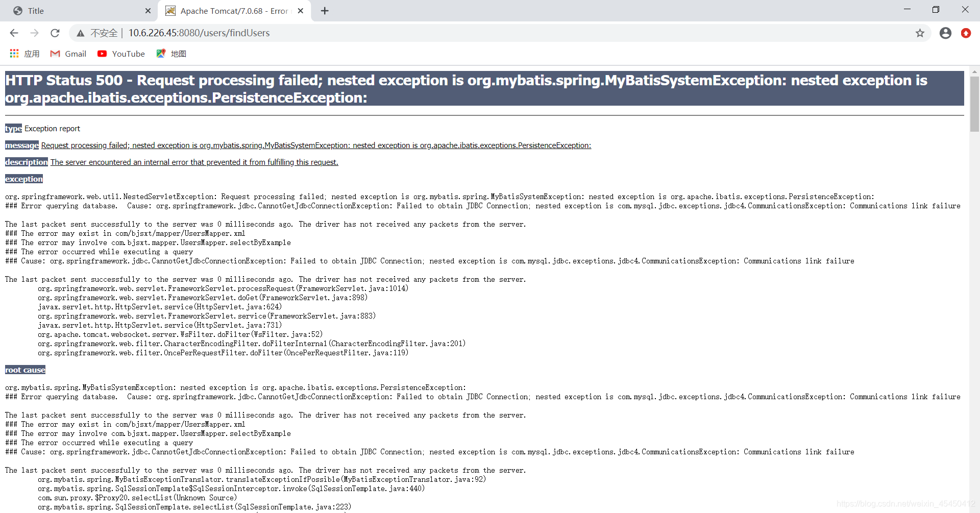Open a new browser tab
980x513 pixels.
click(x=325, y=11)
